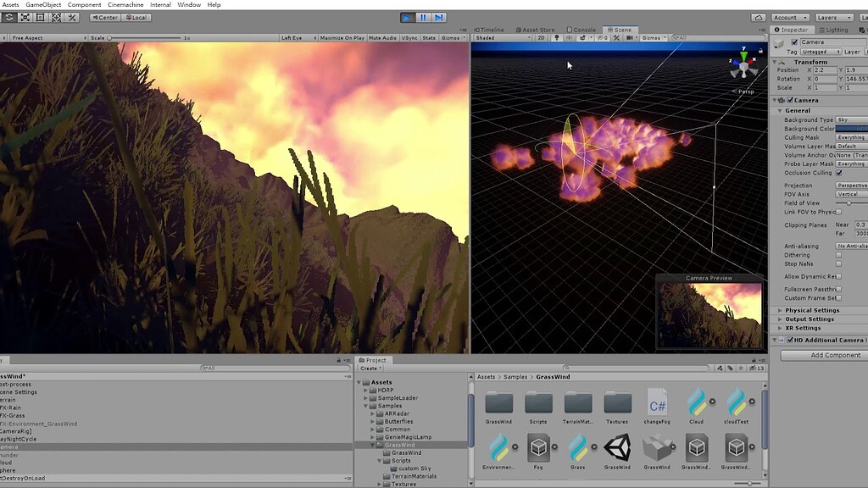Enable VSync in the Game view toolbar
868x488 pixels.
coord(408,37)
